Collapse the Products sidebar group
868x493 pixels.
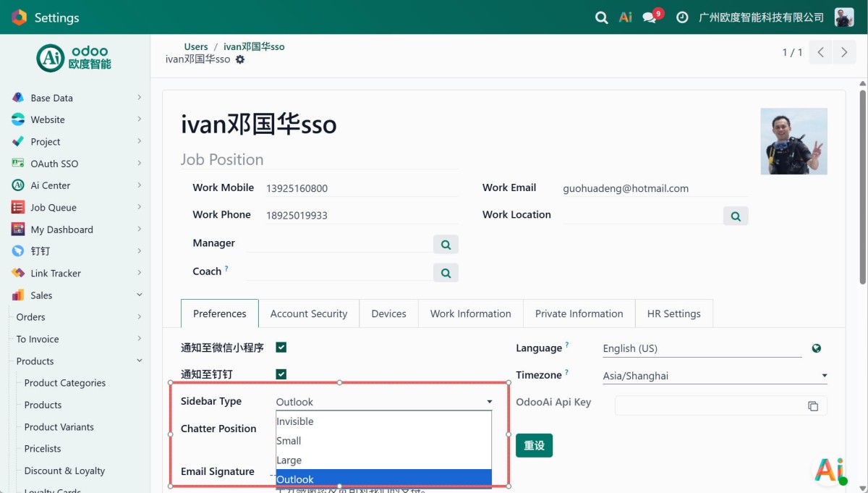click(139, 361)
